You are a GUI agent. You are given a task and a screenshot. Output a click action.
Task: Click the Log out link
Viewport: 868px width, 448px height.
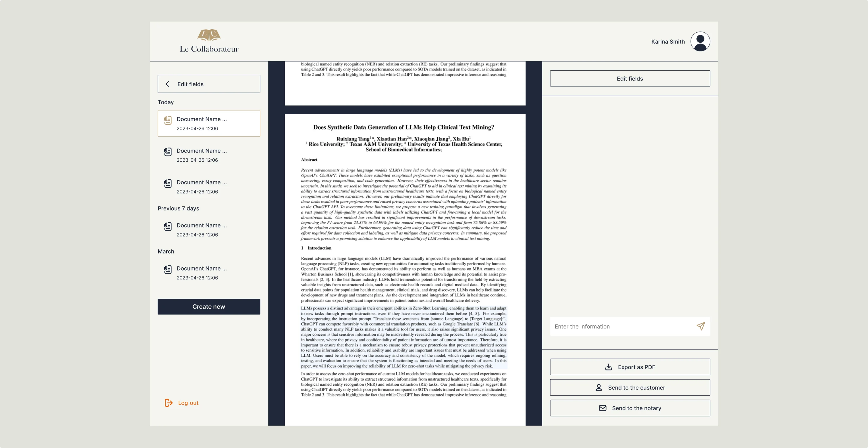pos(188,403)
